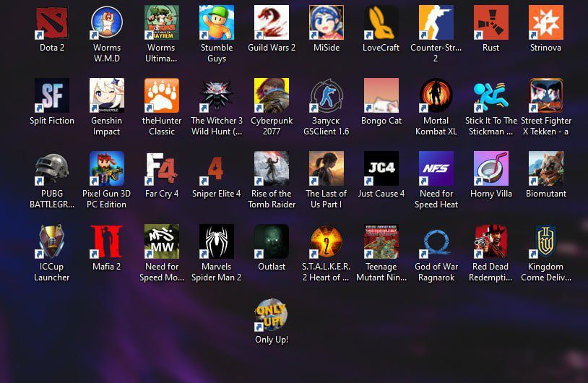Select the Biomutant shortcut

545,168
